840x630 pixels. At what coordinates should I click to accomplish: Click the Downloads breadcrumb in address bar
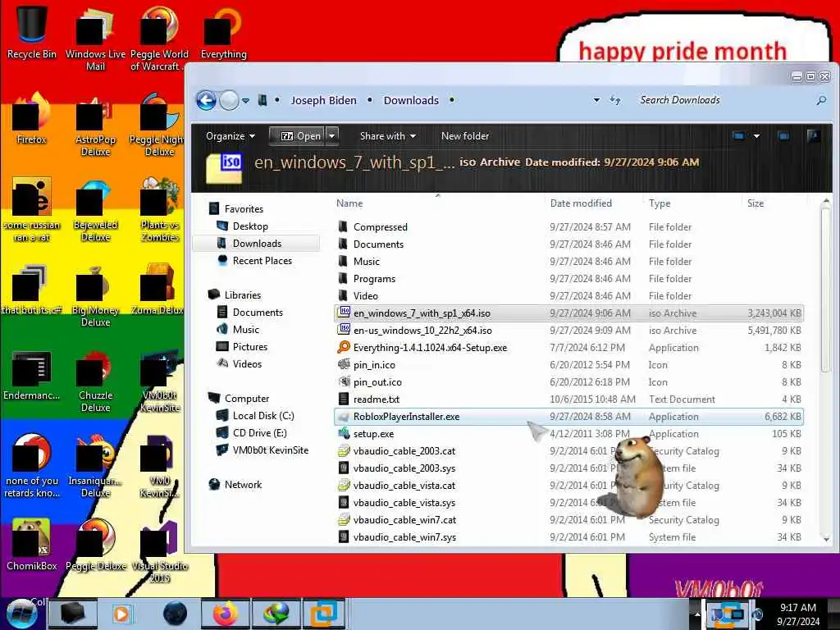[x=411, y=100]
